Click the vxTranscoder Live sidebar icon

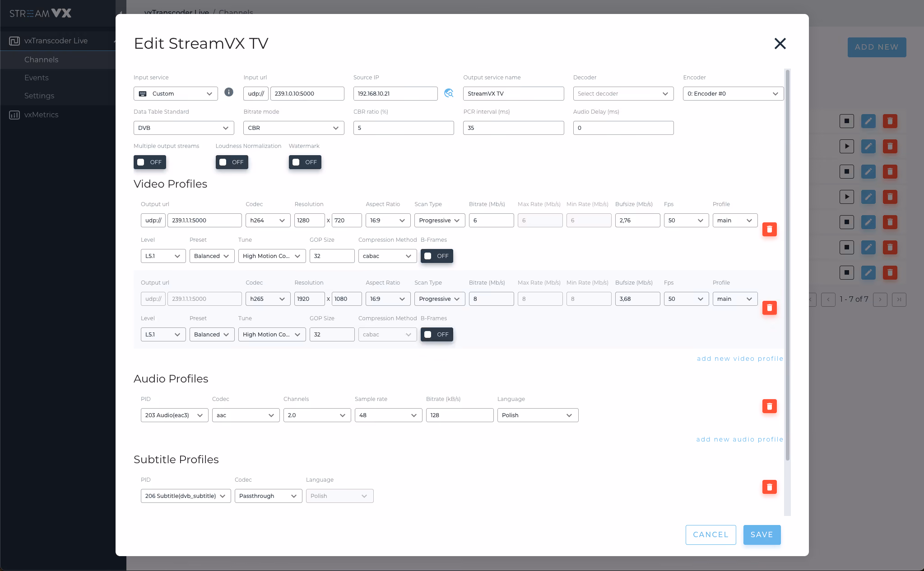coord(14,41)
